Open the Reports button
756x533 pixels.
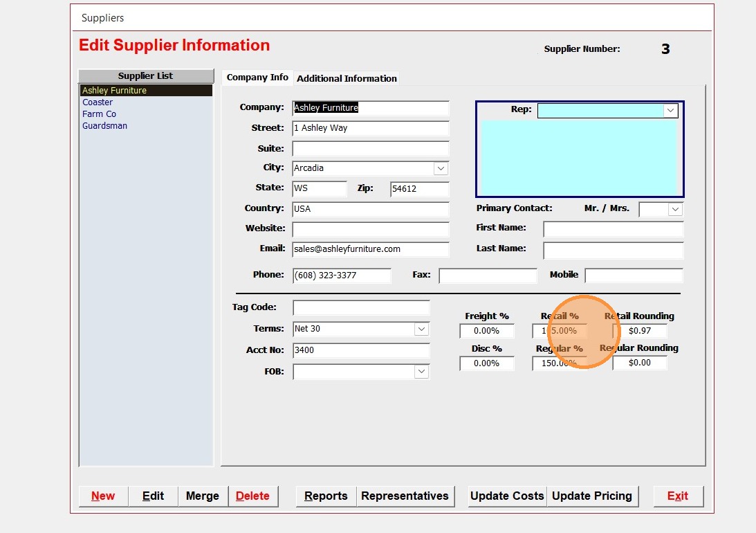[x=326, y=496]
